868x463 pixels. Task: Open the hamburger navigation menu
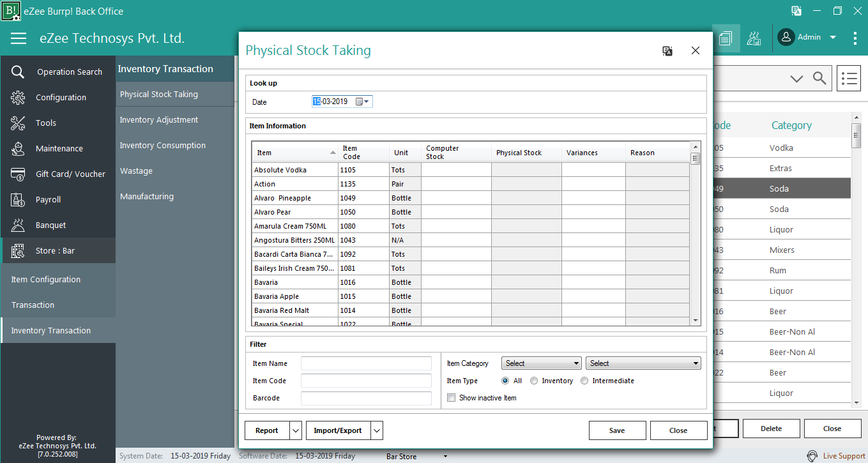tap(19, 38)
